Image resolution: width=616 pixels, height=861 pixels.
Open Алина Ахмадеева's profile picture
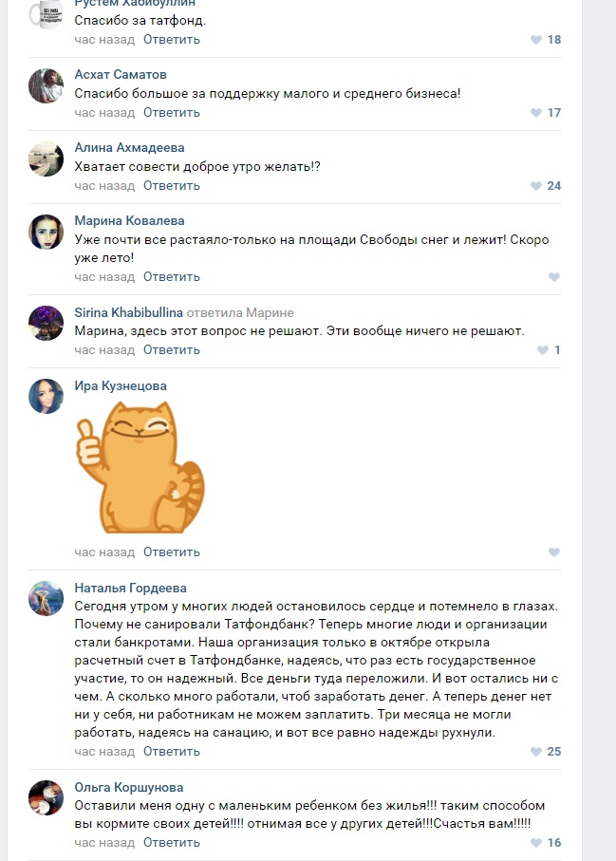click(47, 159)
